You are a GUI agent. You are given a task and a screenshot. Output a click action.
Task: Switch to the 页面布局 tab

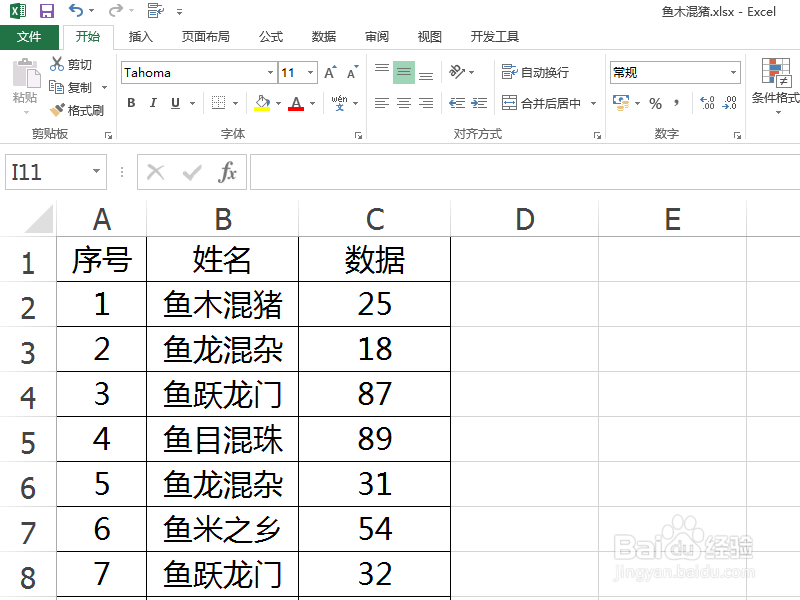(206, 37)
